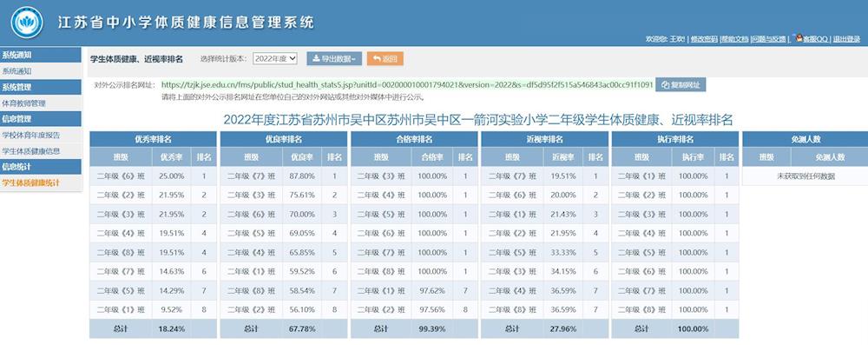Image resolution: width=868 pixels, height=345 pixels.
Task: Click the 近视率排名 table header
Action: 545,140
